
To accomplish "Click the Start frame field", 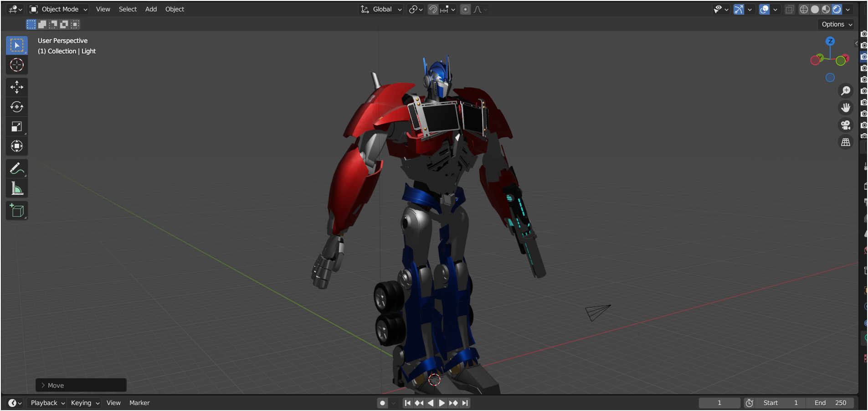I will 780,403.
